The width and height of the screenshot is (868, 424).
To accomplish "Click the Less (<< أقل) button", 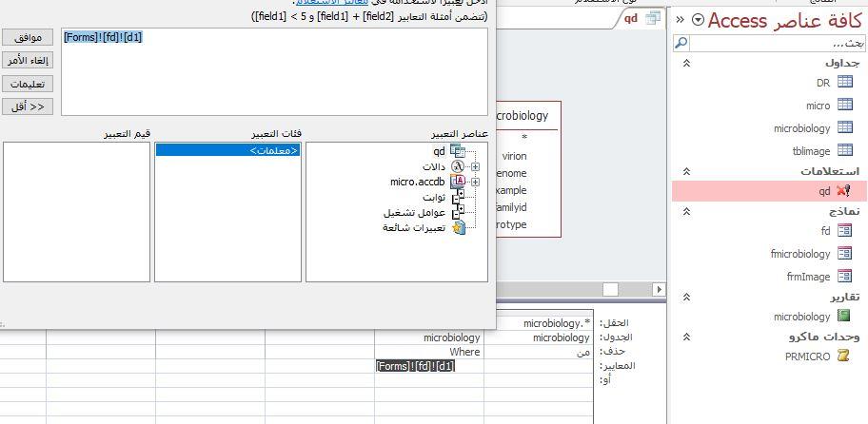I will pyautogui.click(x=28, y=106).
